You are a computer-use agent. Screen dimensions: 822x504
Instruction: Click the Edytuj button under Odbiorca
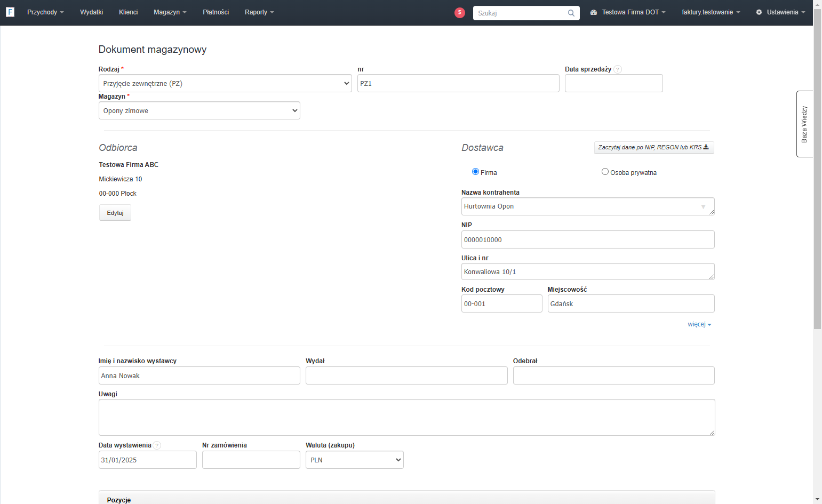[x=115, y=213]
